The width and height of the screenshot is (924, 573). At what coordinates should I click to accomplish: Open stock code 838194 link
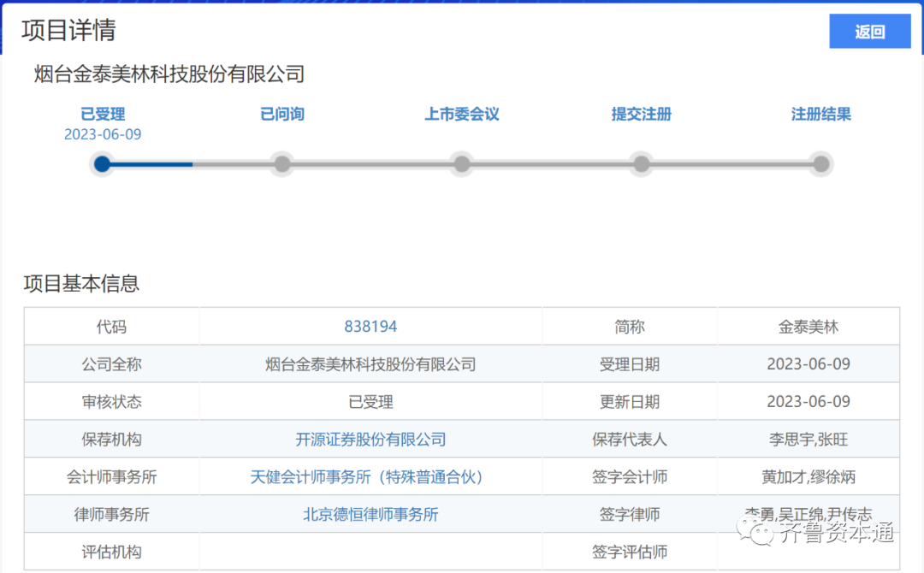370,326
